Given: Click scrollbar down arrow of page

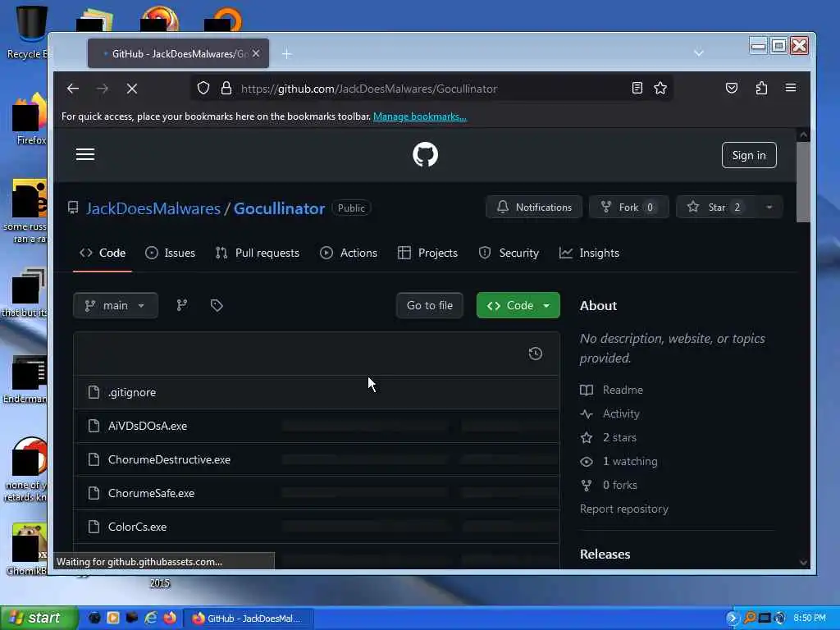Looking at the screenshot, I should coord(803,562).
